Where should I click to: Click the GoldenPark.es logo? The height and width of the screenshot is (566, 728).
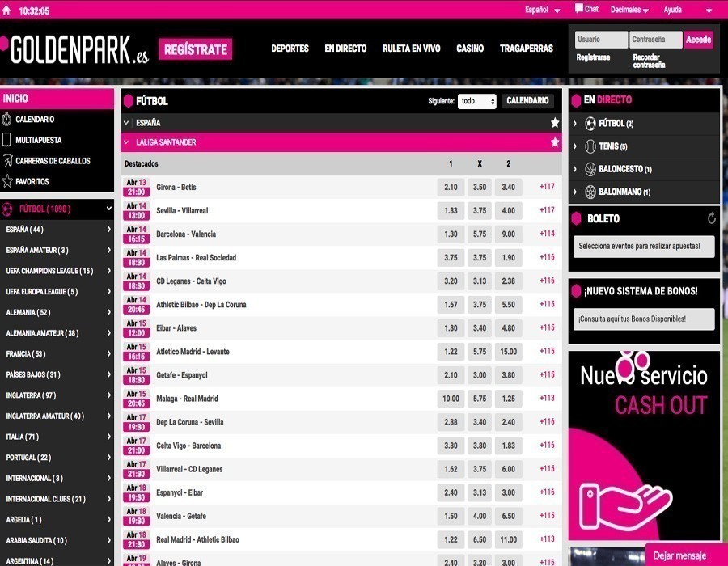click(x=74, y=49)
